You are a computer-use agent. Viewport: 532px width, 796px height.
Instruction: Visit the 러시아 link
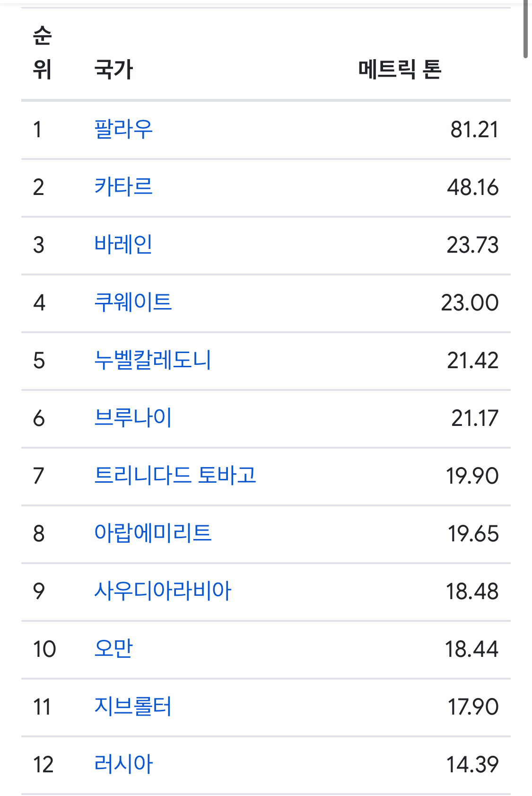pos(123,764)
